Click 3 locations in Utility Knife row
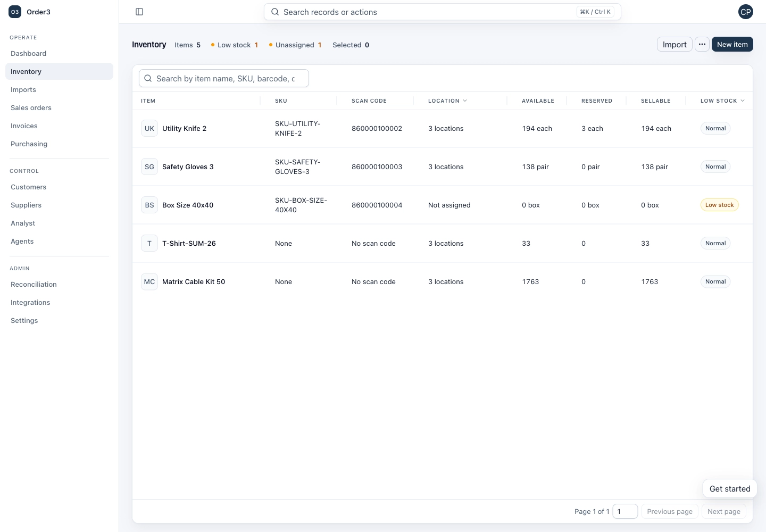The width and height of the screenshot is (766, 532). (x=446, y=128)
